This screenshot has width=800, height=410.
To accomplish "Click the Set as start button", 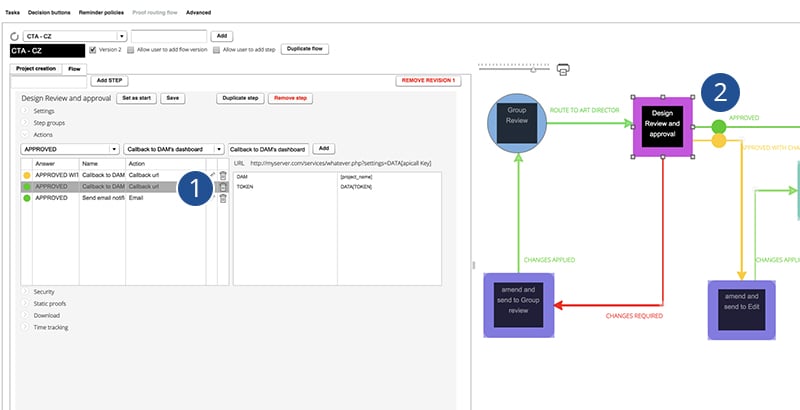I will (x=136, y=98).
